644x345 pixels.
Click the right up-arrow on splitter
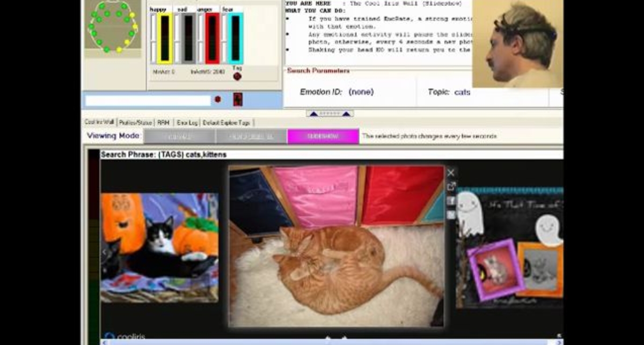pyautogui.click(x=346, y=114)
